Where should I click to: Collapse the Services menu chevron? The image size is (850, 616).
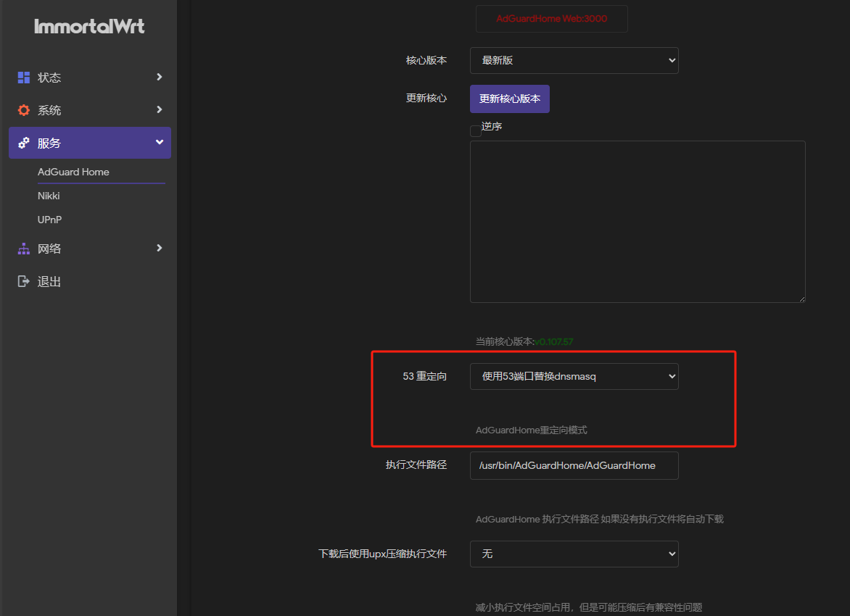tap(160, 143)
